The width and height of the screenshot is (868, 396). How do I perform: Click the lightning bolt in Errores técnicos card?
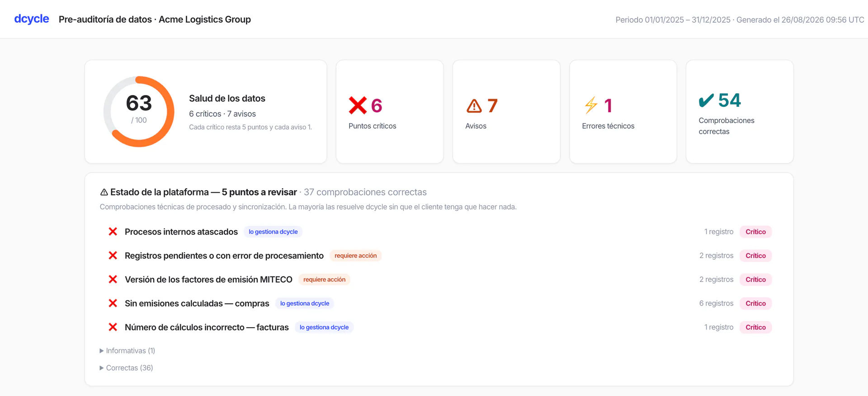(591, 105)
